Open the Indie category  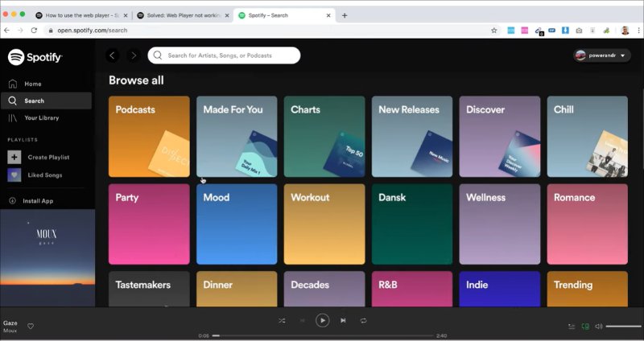coord(500,289)
